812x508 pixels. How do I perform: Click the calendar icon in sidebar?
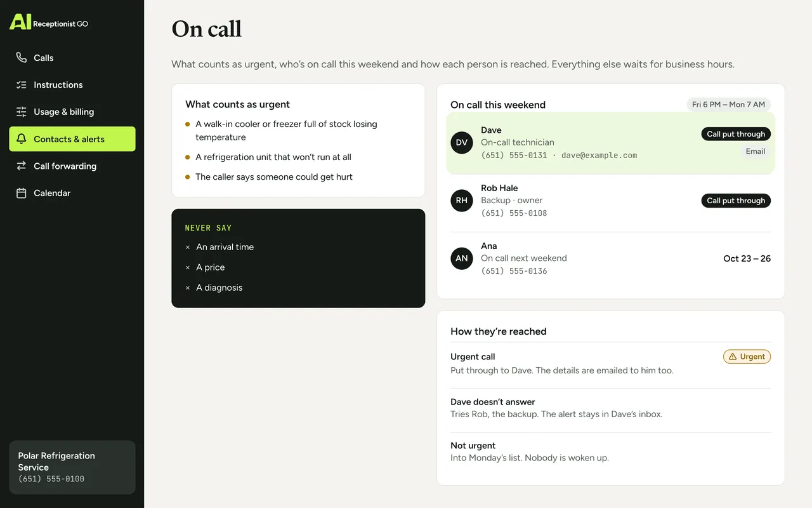(x=22, y=193)
